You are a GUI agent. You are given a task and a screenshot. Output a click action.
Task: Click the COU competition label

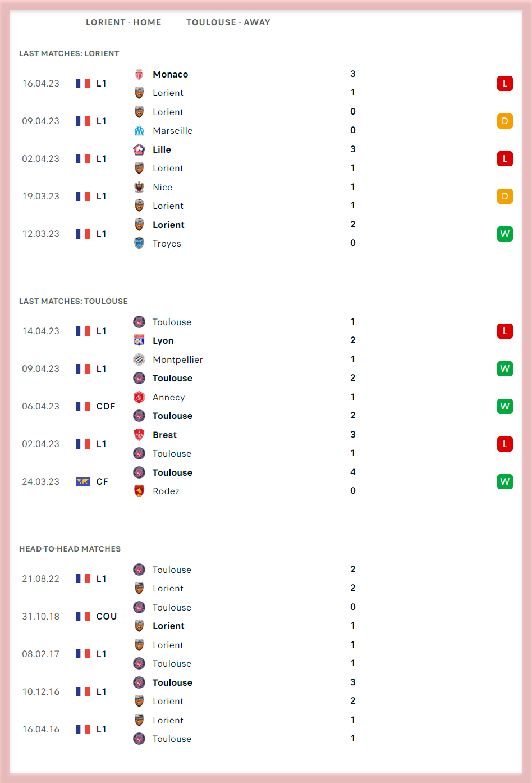coord(107,616)
